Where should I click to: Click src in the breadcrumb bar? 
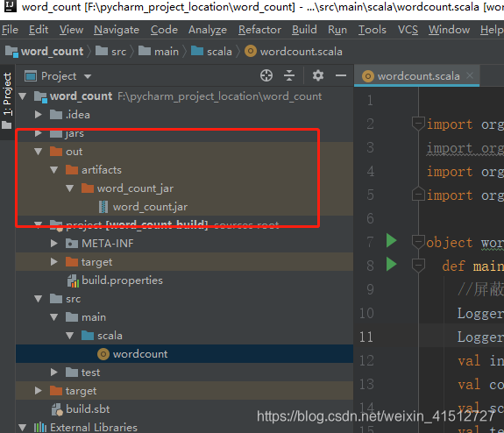118,52
